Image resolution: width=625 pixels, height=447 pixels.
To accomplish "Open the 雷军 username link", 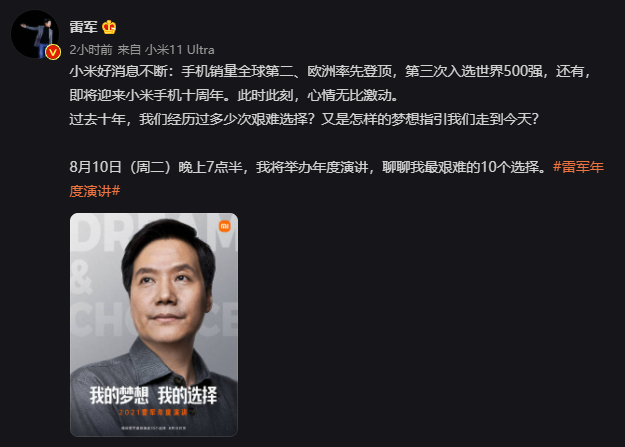I will pyautogui.click(x=83, y=27).
